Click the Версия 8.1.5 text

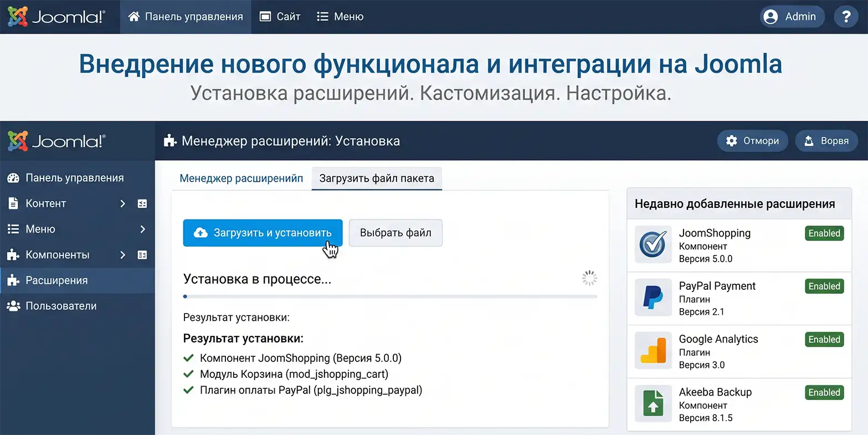[706, 418]
